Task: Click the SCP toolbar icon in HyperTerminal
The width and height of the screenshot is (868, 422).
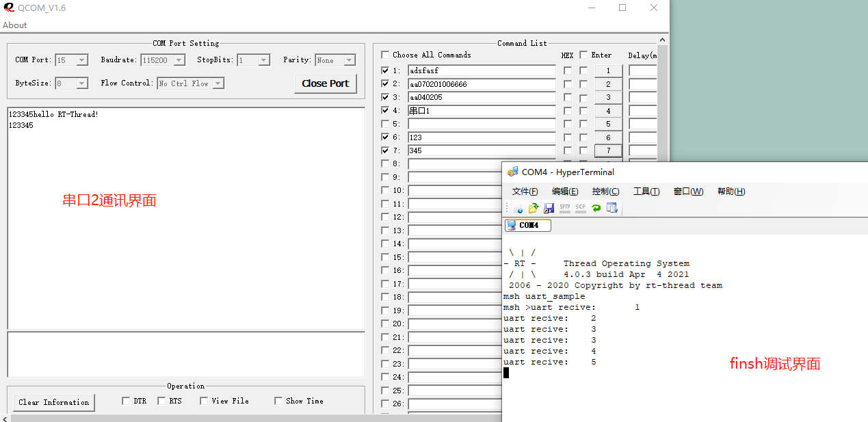Action: [581, 208]
